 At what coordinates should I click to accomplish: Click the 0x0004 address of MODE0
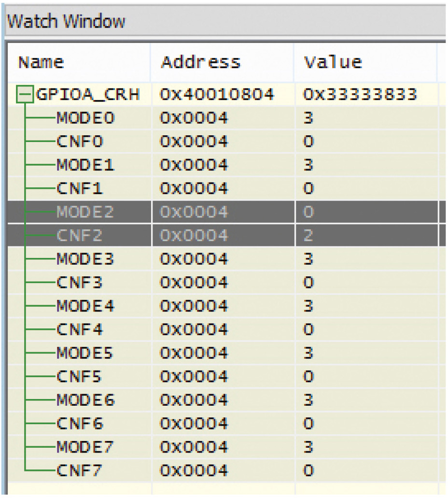[x=194, y=118]
